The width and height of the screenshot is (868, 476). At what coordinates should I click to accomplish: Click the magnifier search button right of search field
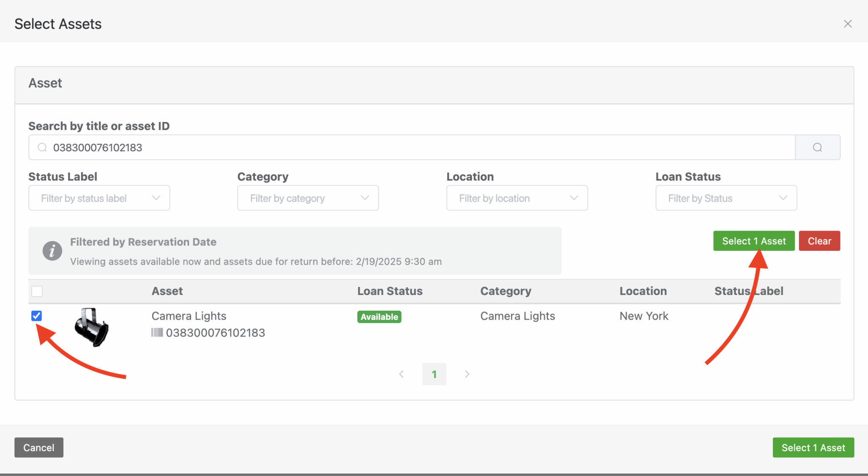pos(817,148)
